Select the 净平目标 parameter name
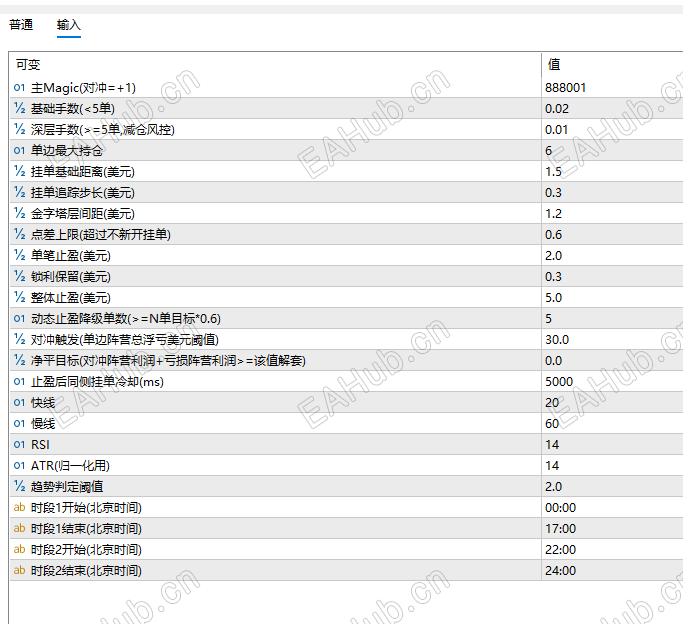This screenshot has height=624, width=683. coord(168,361)
